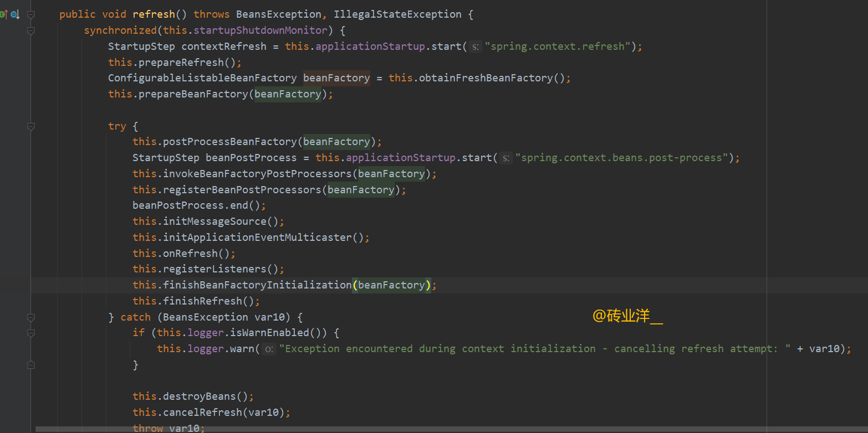Click 'registerBeanPostProcessors' method call
Viewport: 868px width, 433px height.
(242, 190)
